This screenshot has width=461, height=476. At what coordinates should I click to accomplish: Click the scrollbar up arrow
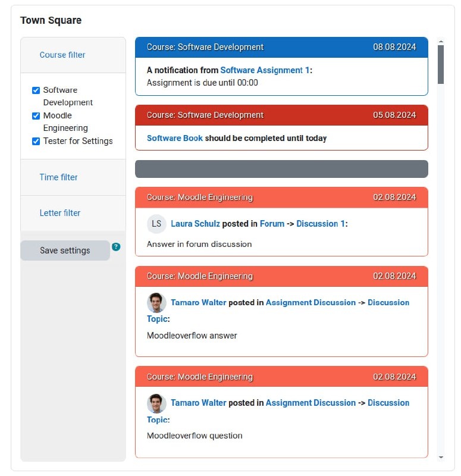tap(441, 42)
